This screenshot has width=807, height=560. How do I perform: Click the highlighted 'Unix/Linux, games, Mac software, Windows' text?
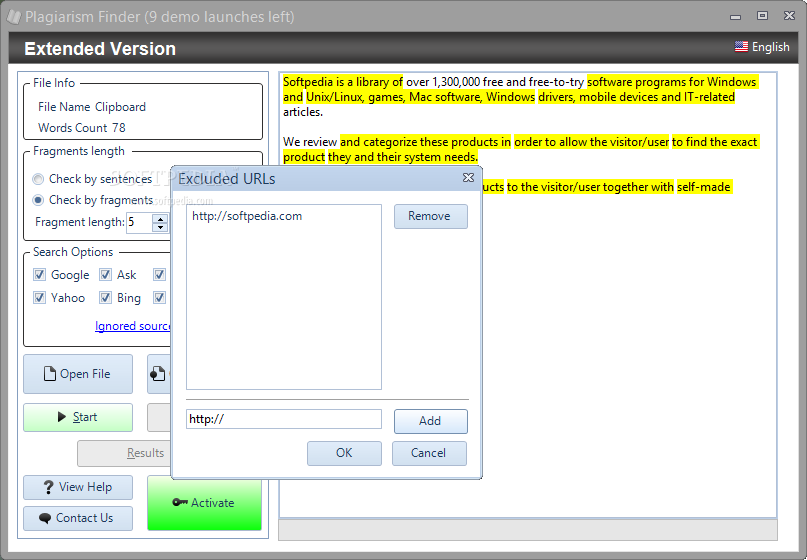(x=420, y=97)
